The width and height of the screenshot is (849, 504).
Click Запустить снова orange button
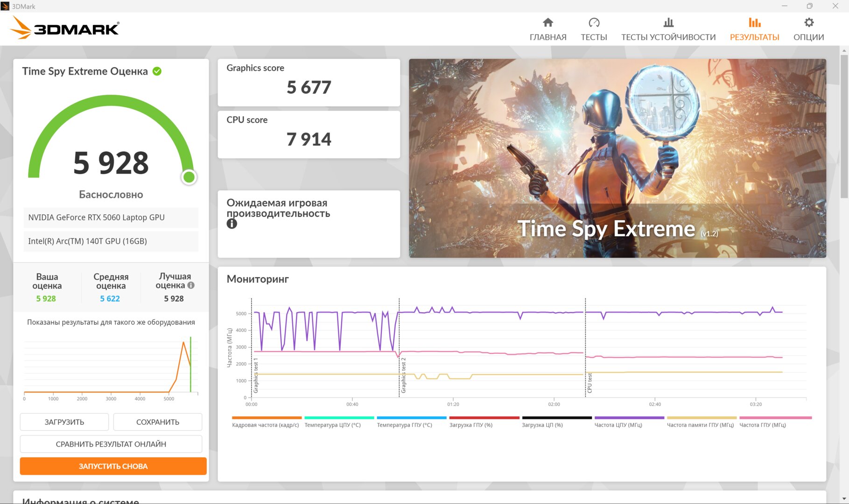tap(113, 466)
